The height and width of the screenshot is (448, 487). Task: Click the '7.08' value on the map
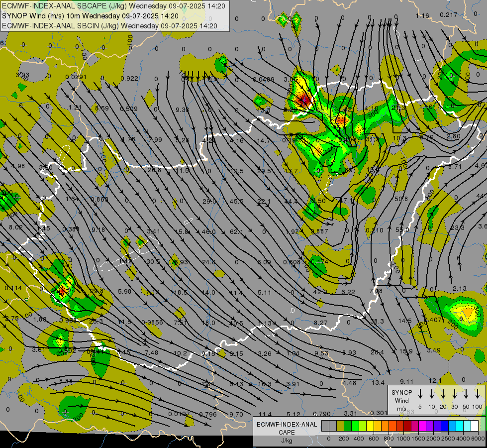[x=376, y=291]
